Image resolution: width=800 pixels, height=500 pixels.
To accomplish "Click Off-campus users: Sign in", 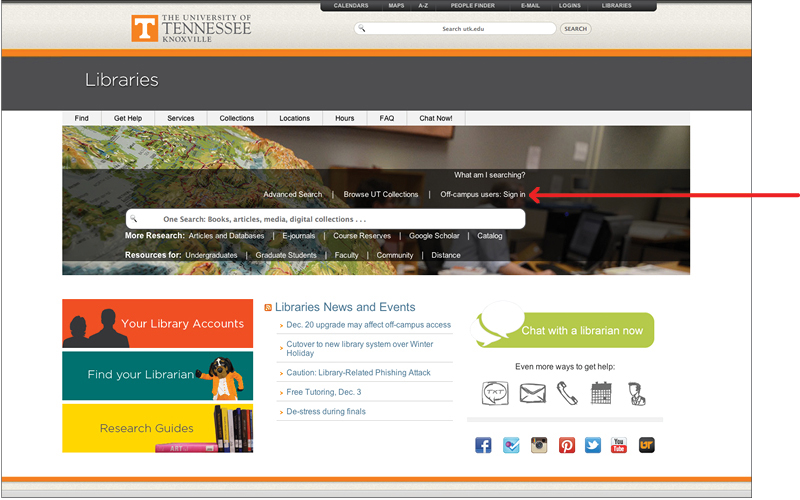I will [483, 194].
